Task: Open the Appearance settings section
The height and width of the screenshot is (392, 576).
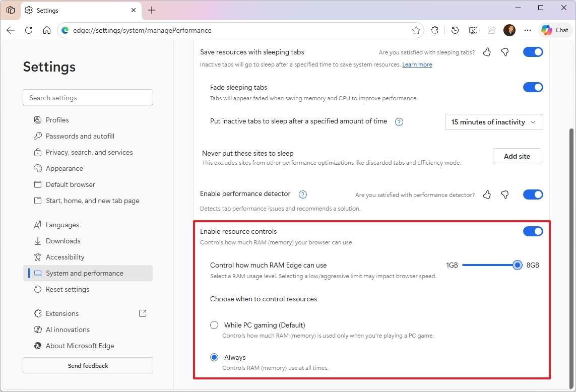Action: 65,168
